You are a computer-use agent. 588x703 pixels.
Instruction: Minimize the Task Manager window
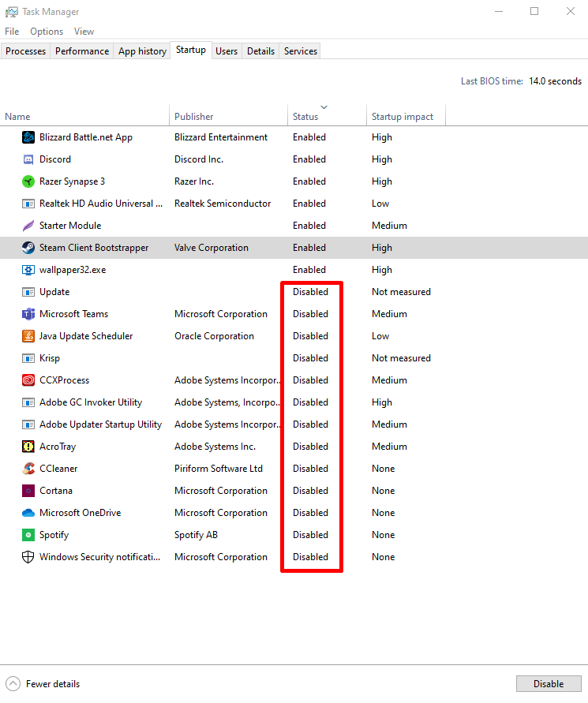click(499, 11)
